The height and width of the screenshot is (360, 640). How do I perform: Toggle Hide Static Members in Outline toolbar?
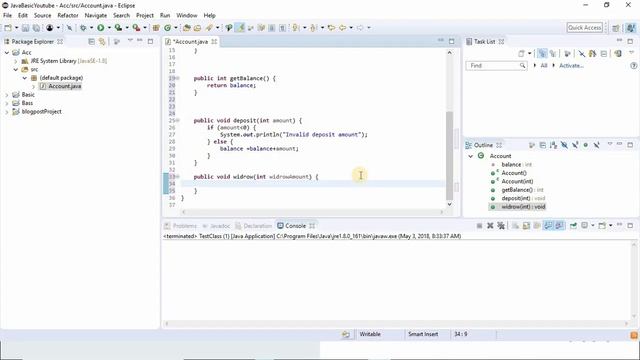click(575, 145)
